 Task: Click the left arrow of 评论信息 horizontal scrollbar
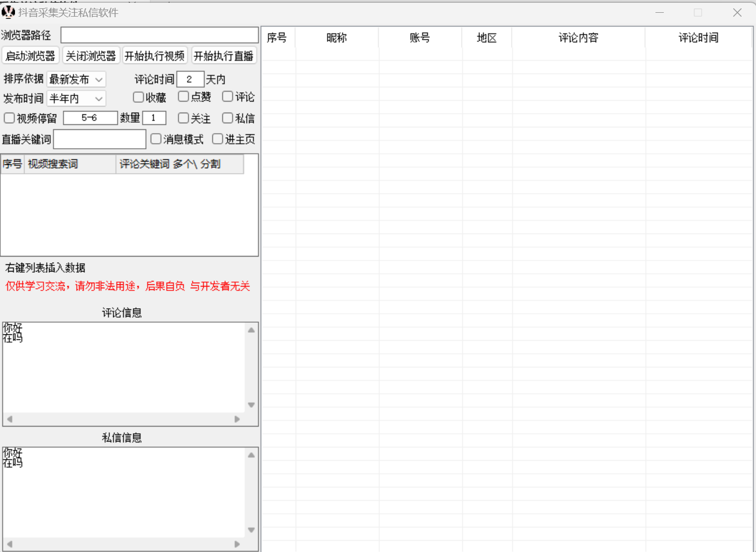(9, 419)
